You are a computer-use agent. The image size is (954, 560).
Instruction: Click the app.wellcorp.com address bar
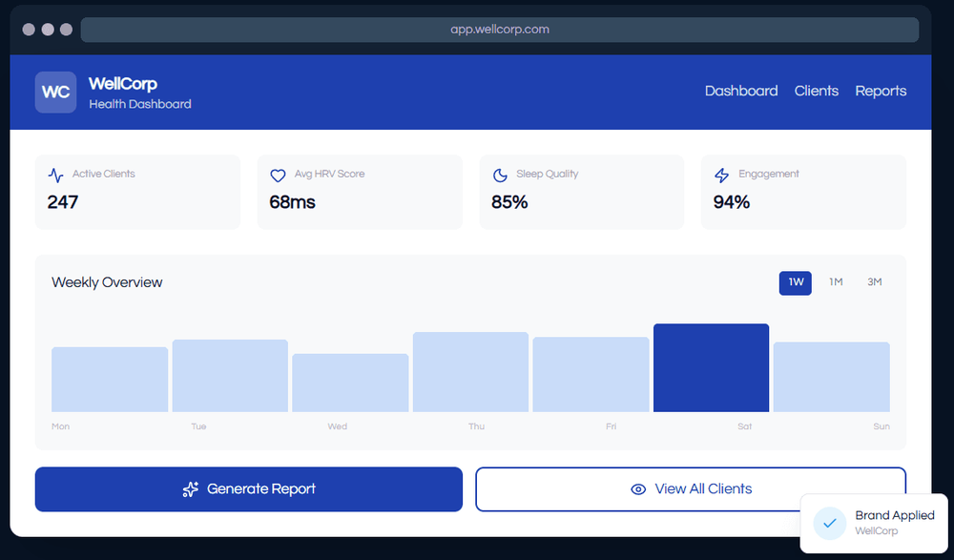[x=499, y=30]
